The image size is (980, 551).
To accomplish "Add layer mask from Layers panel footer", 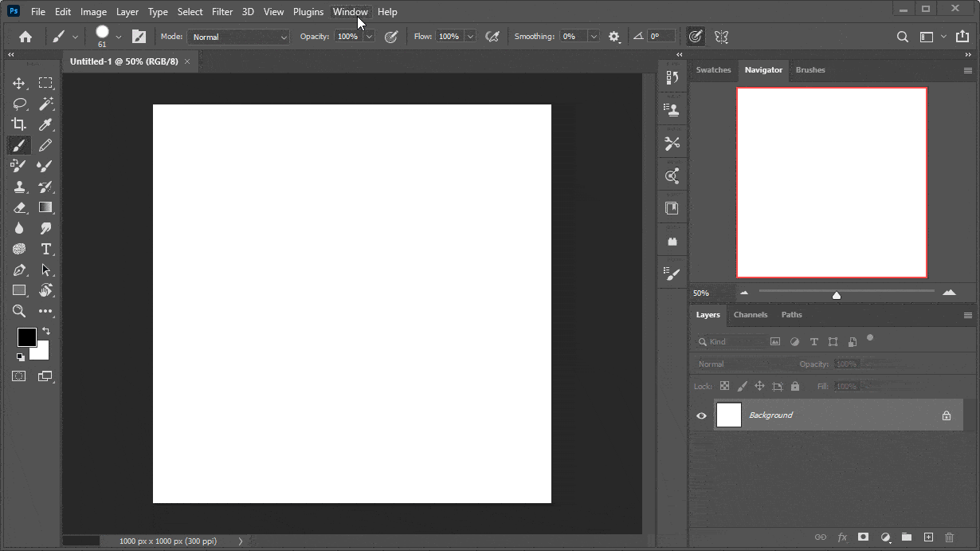I will (863, 537).
